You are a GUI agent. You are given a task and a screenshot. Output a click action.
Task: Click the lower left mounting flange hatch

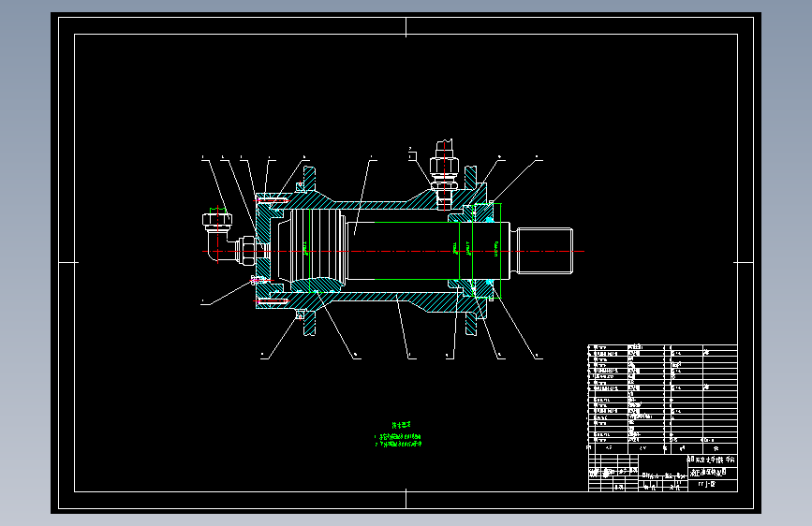(309, 323)
